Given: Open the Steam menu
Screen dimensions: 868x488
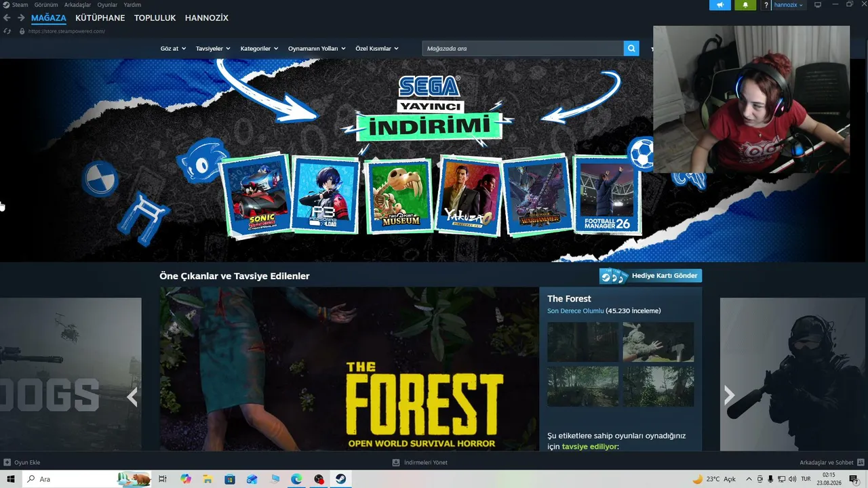Looking at the screenshot, I should [20, 5].
